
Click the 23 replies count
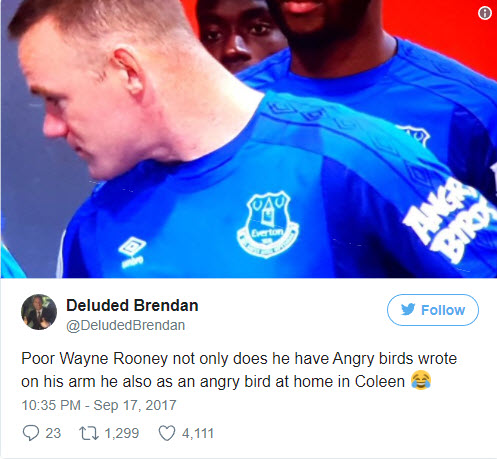tap(53, 433)
